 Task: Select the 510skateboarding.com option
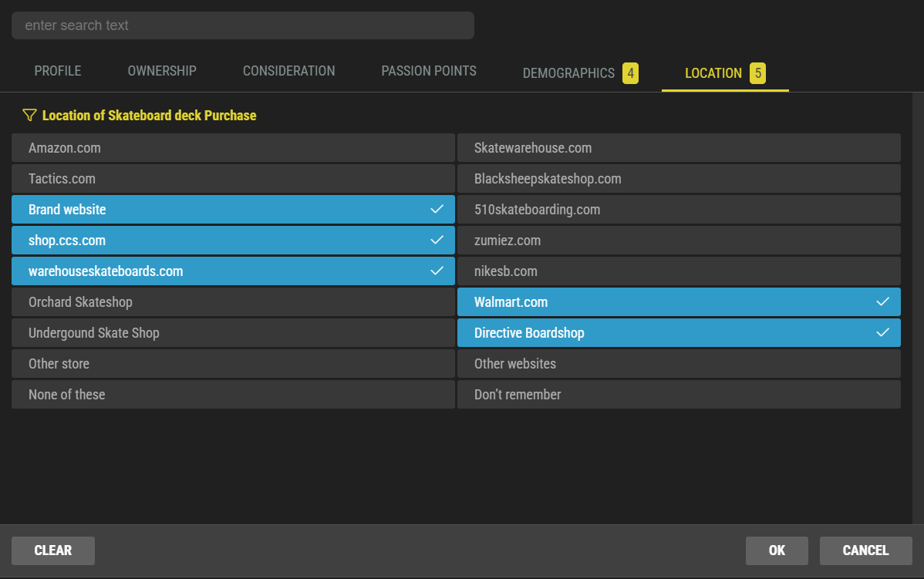point(679,209)
